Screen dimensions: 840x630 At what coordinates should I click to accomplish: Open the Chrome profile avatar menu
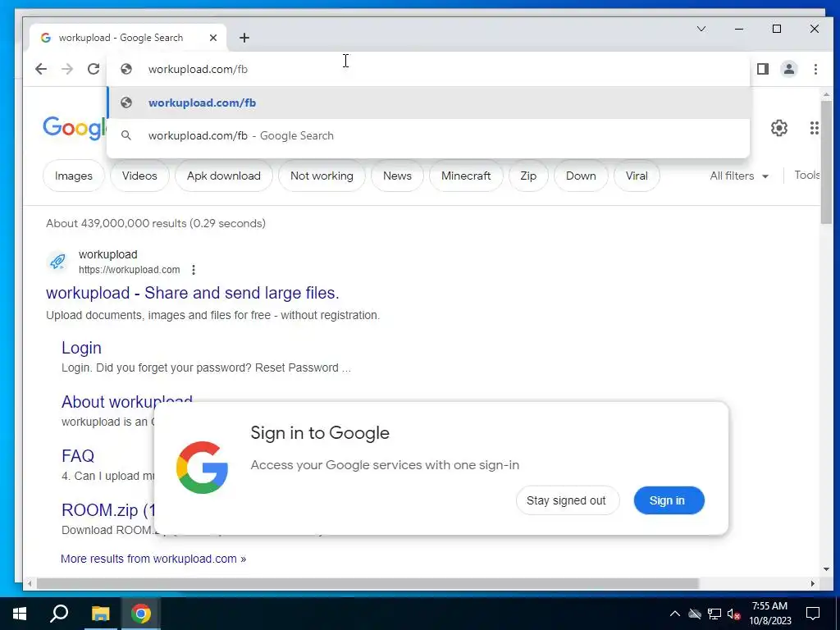[789, 69]
